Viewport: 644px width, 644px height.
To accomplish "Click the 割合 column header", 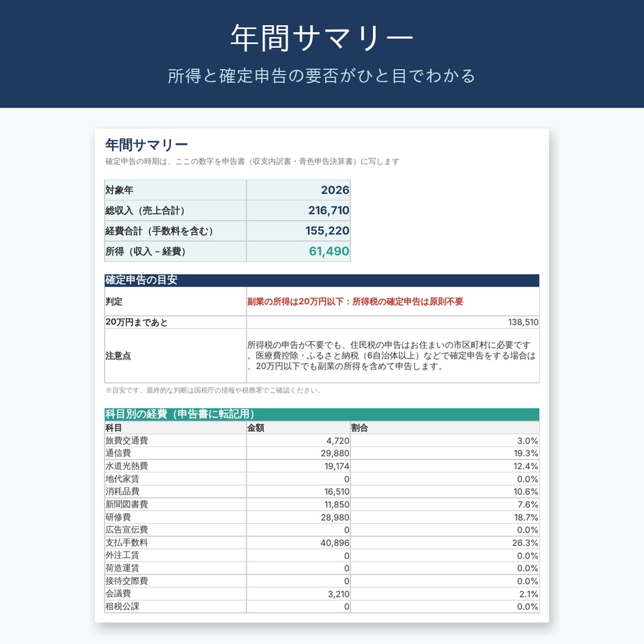I will pyautogui.click(x=445, y=428).
